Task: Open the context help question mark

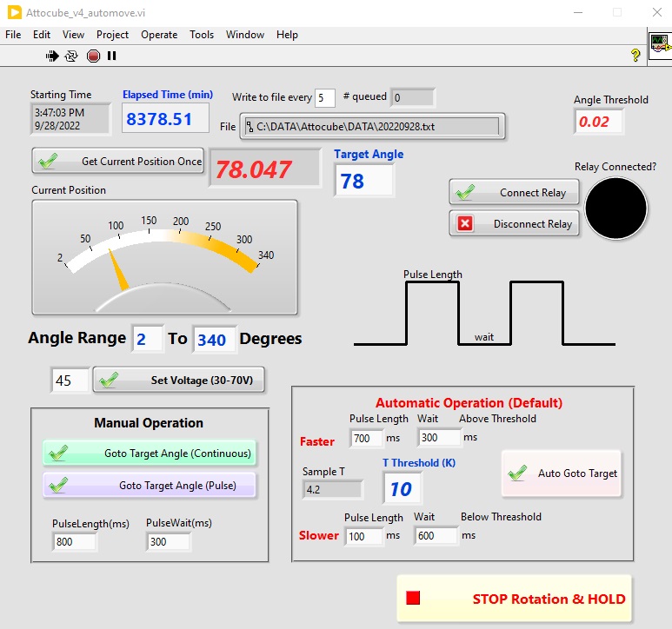Action: tap(635, 56)
